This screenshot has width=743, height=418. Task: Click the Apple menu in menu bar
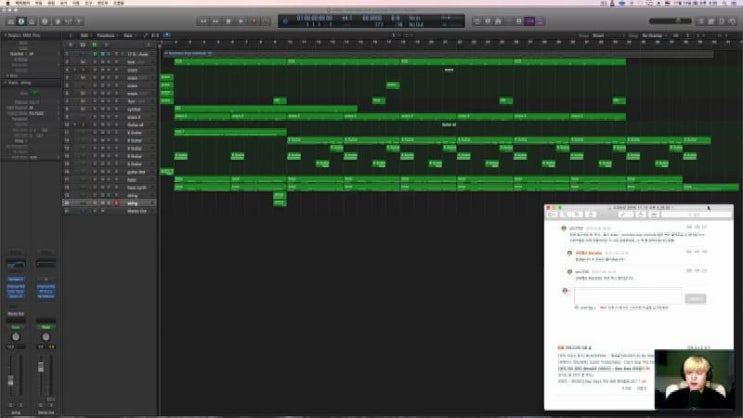point(6,4)
